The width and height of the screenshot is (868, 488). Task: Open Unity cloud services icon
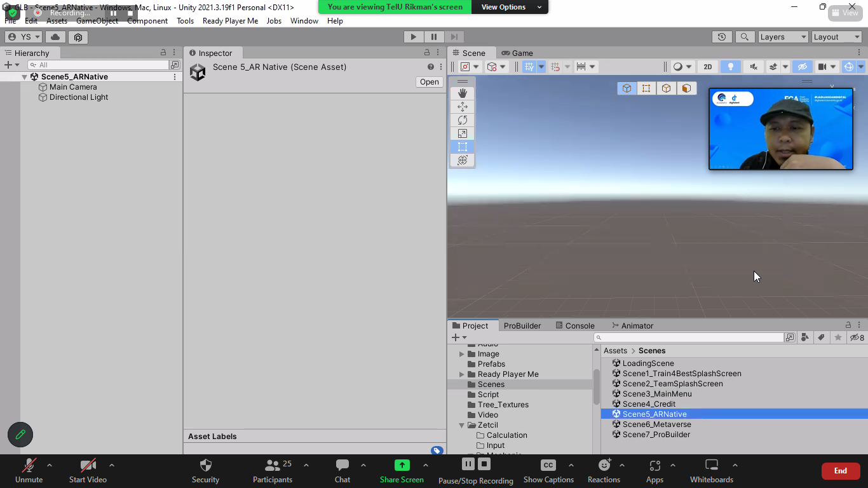55,37
